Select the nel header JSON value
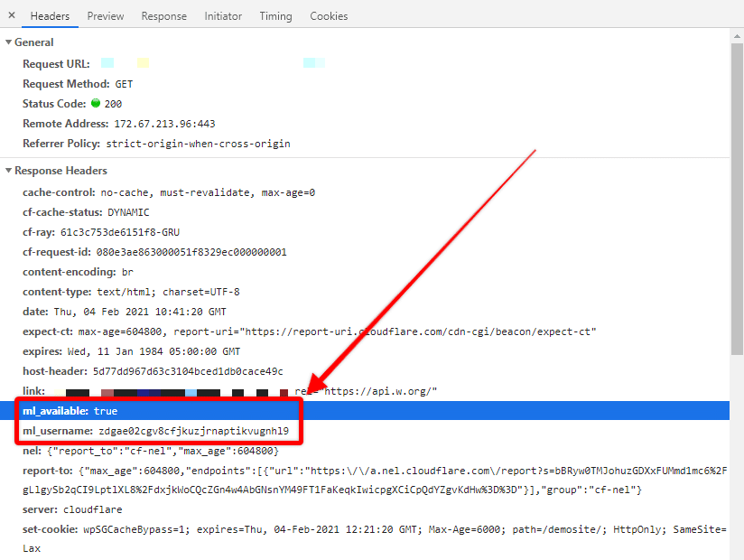This screenshot has height=560, width=744. (x=163, y=452)
